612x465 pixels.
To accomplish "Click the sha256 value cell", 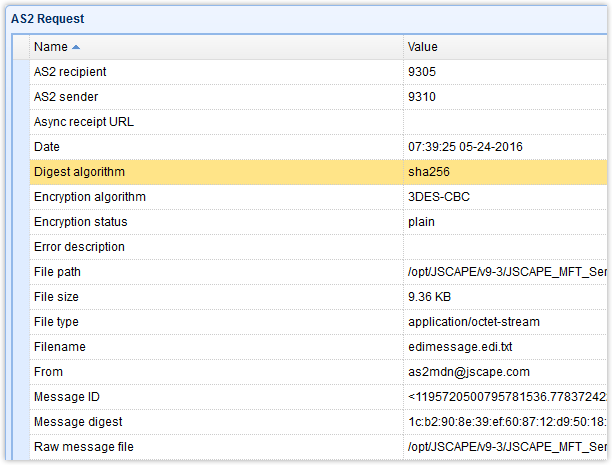I will pos(428,172).
